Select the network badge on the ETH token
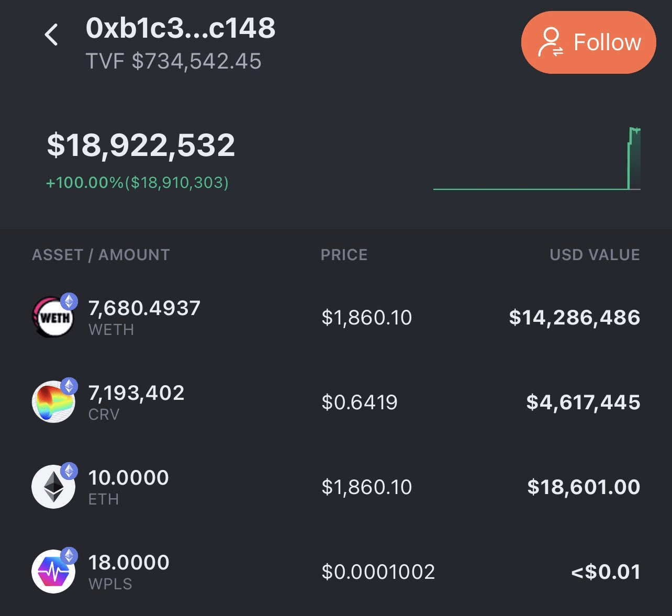The image size is (672, 616). pyautogui.click(x=69, y=469)
